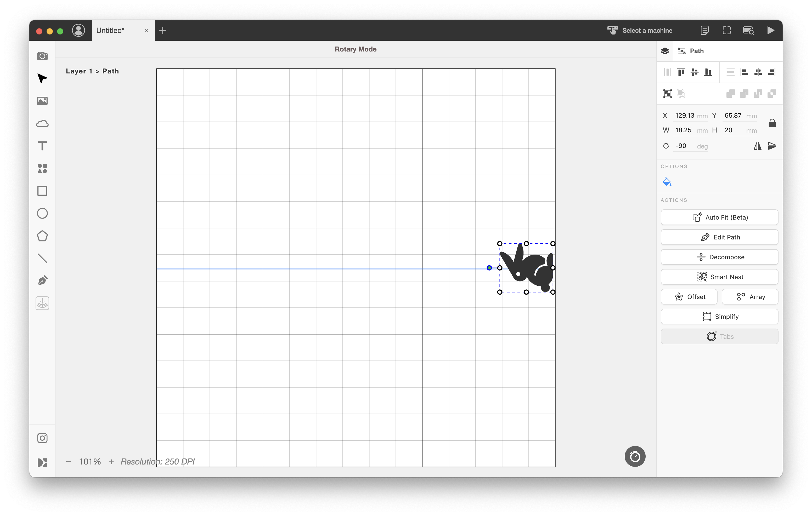The height and width of the screenshot is (516, 812).
Task: Edit the X position field
Action: click(x=690, y=116)
